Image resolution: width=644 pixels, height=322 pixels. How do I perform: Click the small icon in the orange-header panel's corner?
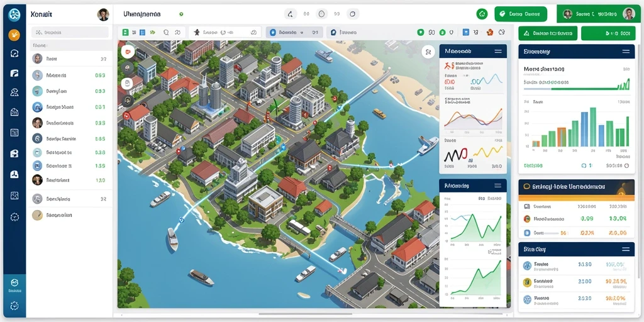point(622,189)
